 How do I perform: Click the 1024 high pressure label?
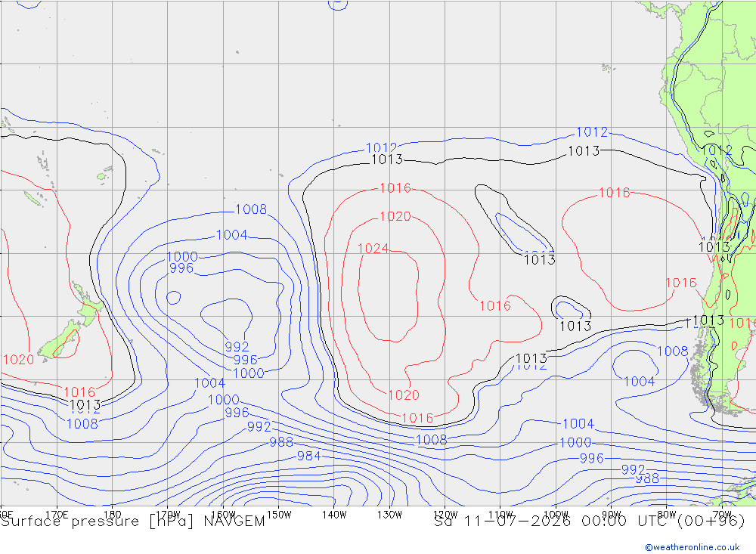click(373, 249)
